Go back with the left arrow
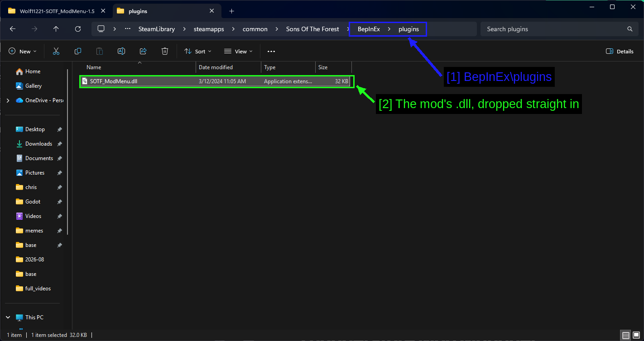Screen dimensions: 644x341 pyautogui.click(x=13, y=29)
